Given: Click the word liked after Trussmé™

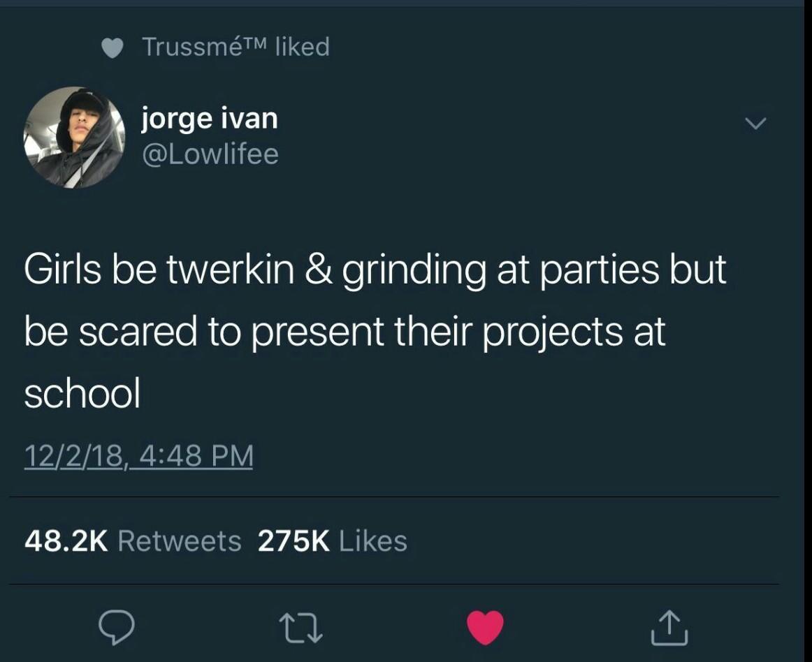Looking at the screenshot, I should pyautogui.click(x=303, y=47).
